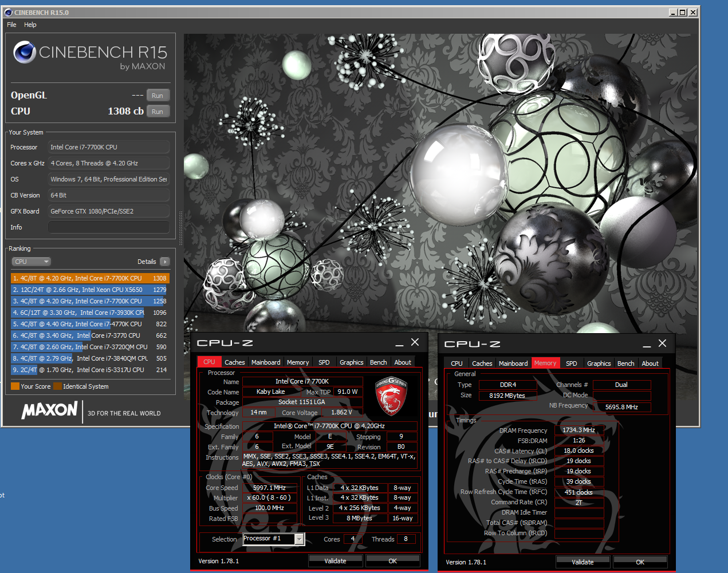Click the MAXON logo at bottom left

(x=49, y=410)
